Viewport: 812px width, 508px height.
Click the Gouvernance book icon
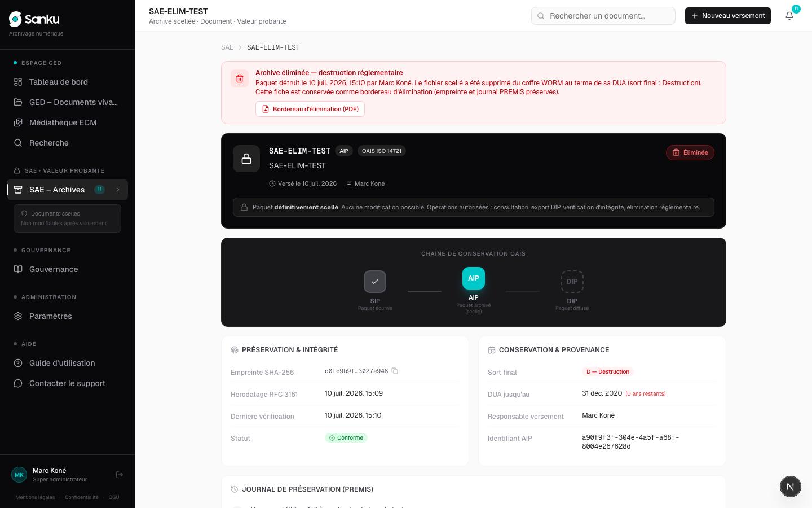18,269
